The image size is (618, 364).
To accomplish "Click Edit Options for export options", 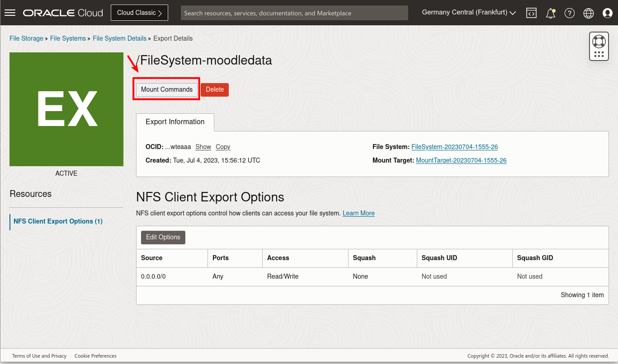I will (x=163, y=237).
